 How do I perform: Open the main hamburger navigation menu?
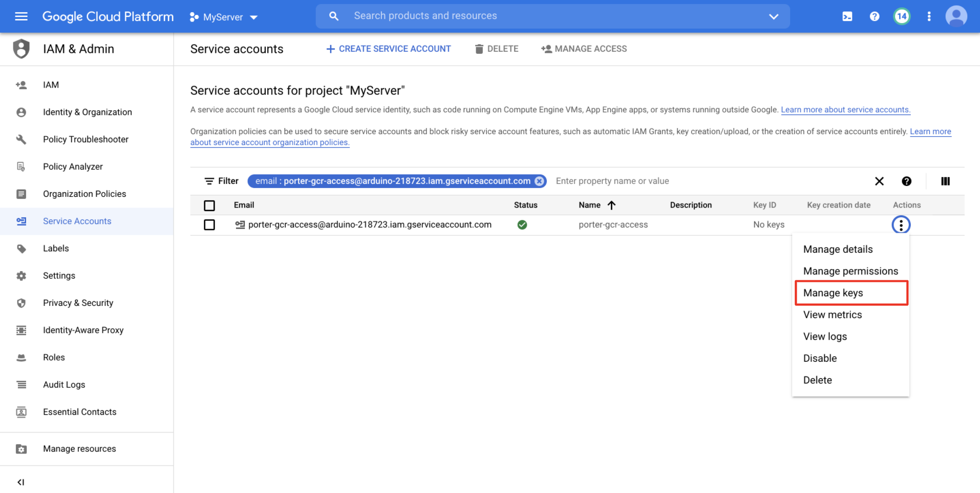coord(21,16)
